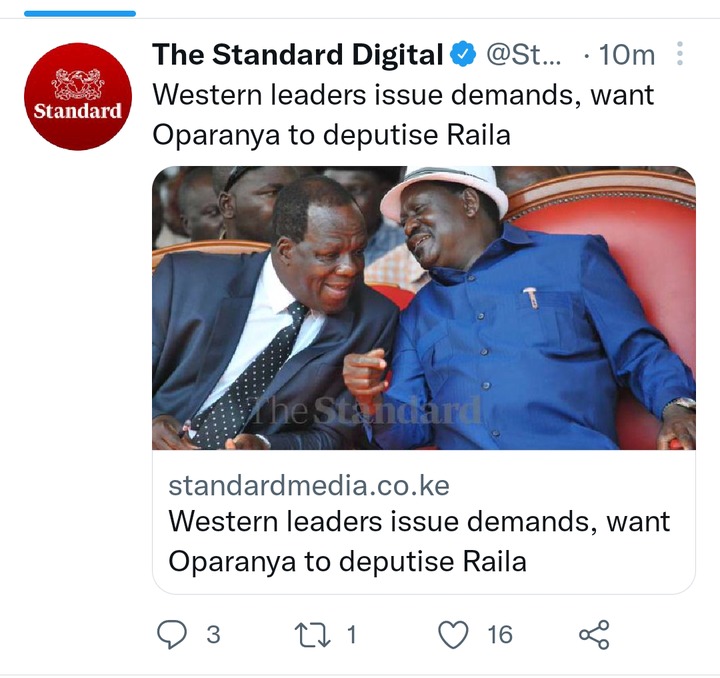The image size is (720, 678).
Task: Reply using the speech bubble icon
Action: (x=172, y=634)
